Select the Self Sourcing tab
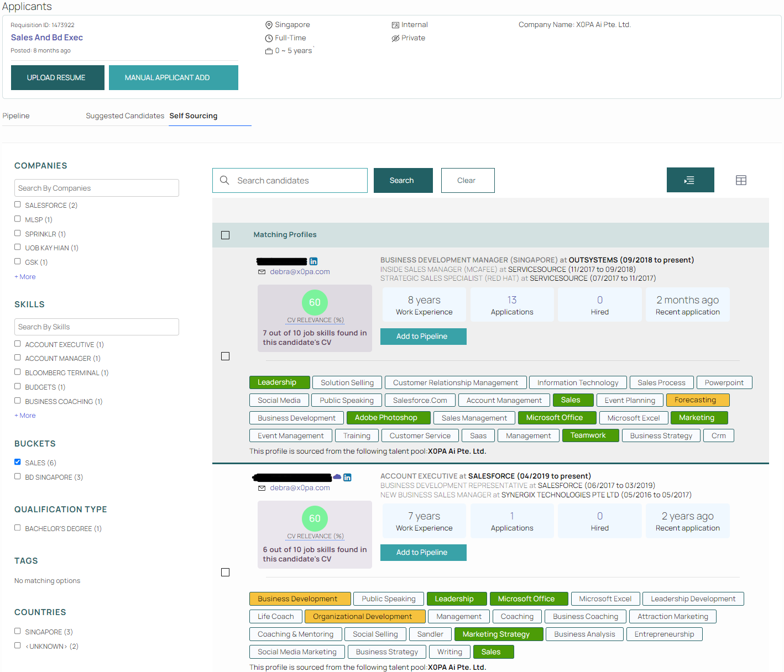 (x=194, y=116)
